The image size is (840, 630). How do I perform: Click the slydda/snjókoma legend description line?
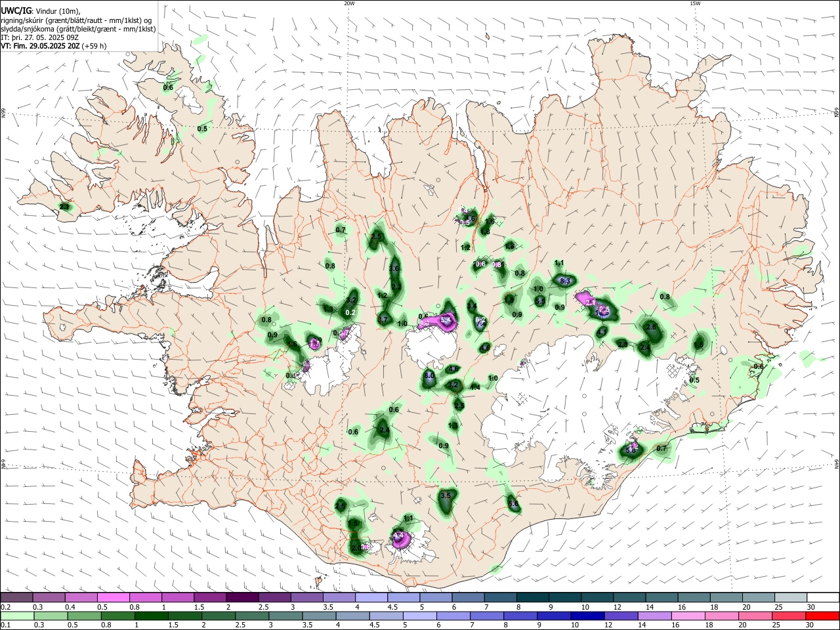coord(78,29)
